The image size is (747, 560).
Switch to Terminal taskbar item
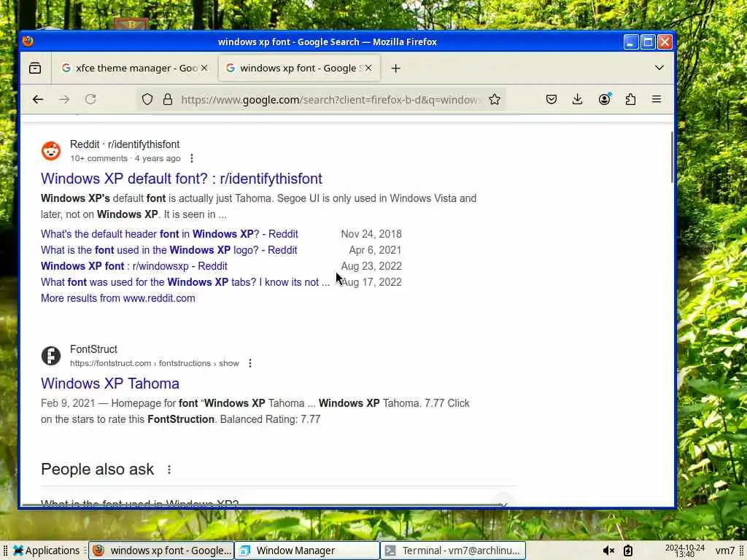(x=452, y=551)
